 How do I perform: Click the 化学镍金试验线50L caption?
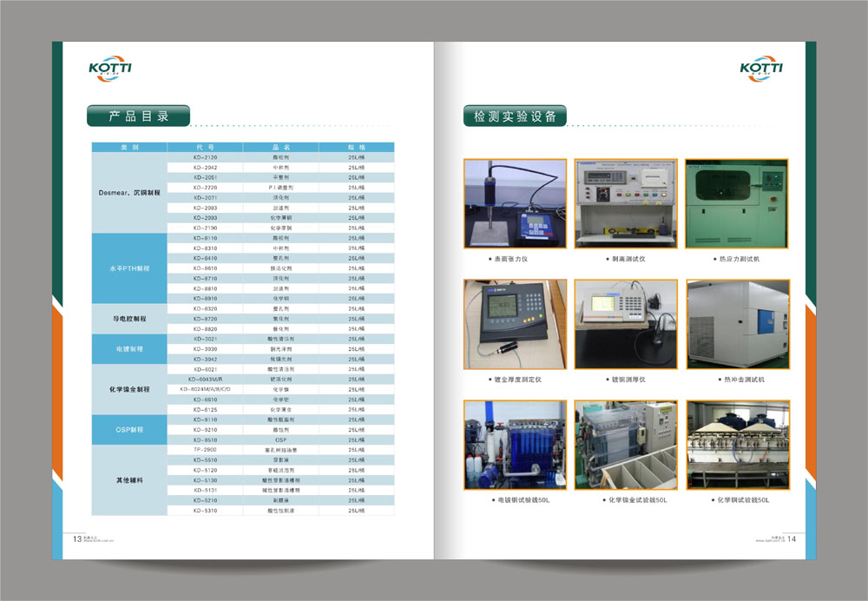pyautogui.click(x=638, y=500)
